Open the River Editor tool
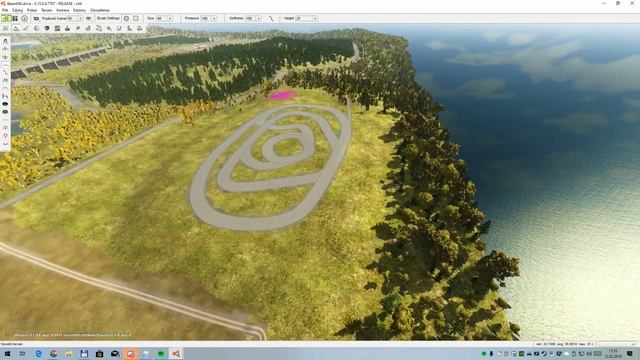This screenshot has height=360, width=640. pos(119,29)
